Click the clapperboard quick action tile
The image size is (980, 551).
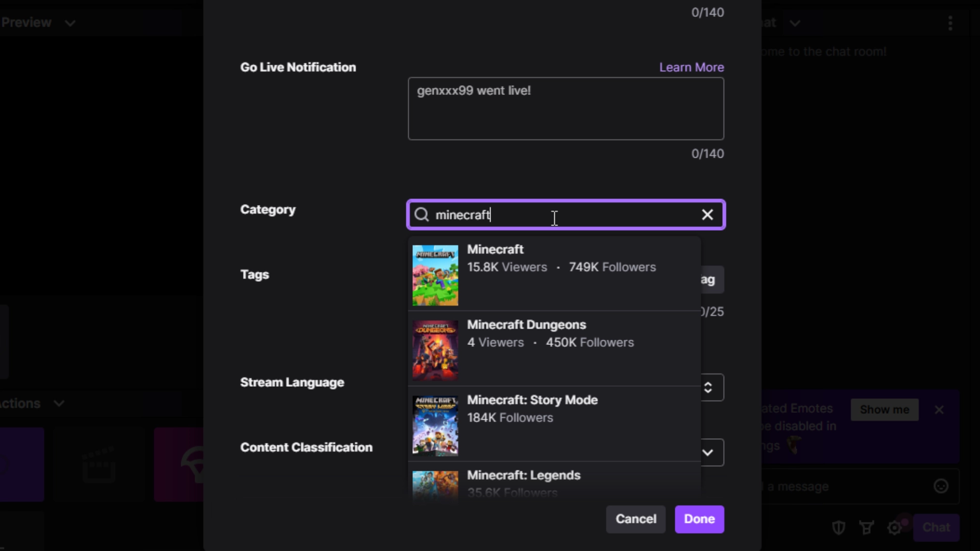pyautogui.click(x=99, y=465)
